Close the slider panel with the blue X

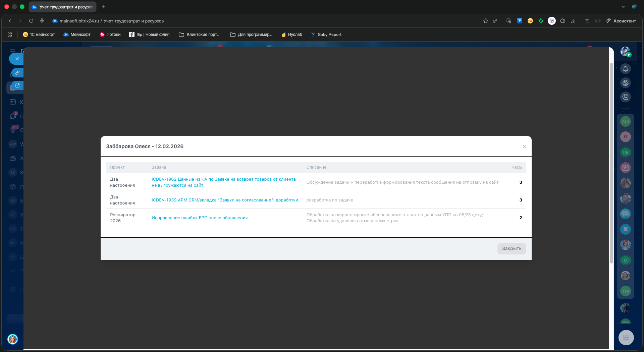coord(17,59)
